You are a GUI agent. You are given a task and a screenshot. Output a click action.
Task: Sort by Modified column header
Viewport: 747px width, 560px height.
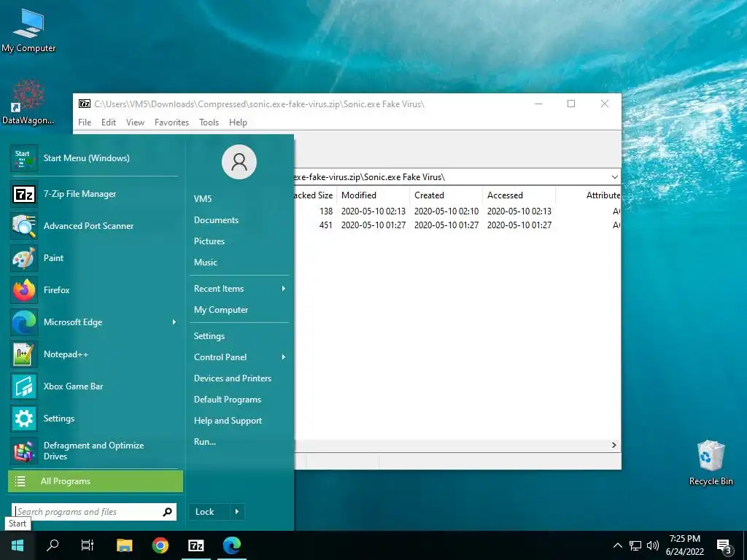point(373,195)
